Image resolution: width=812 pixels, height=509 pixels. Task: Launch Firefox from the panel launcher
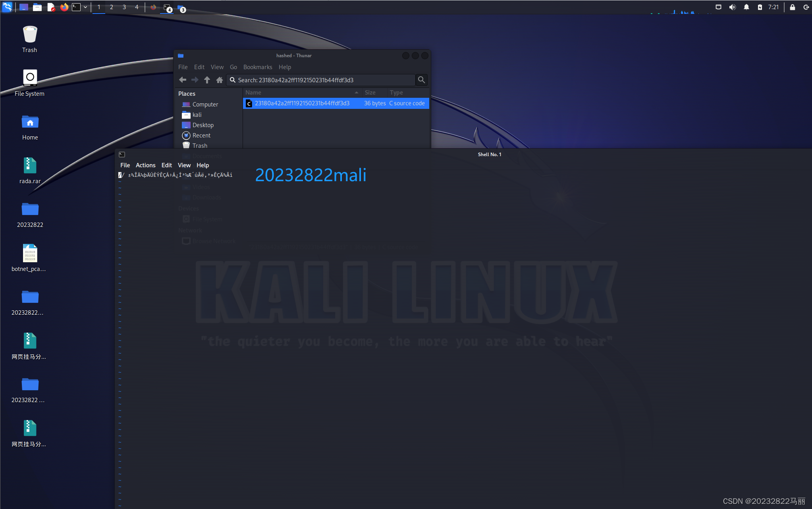(x=64, y=7)
